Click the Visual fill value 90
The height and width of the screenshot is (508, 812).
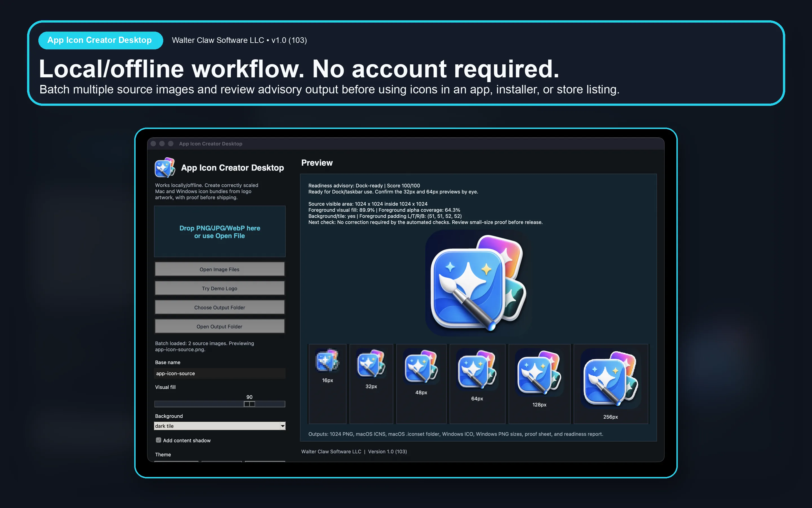(249, 397)
